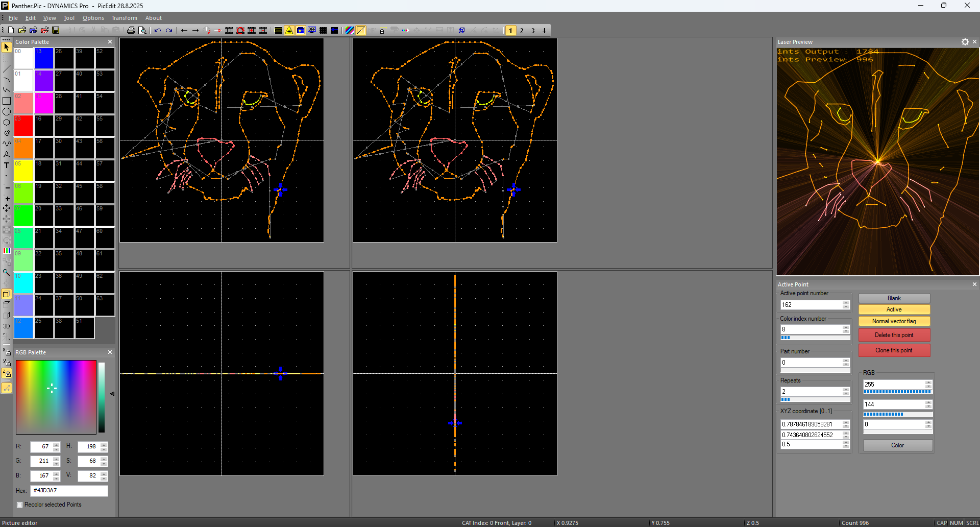Screen dimensions: 980x527
Task: Click the Undo arrow icon
Action: [158, 31]
